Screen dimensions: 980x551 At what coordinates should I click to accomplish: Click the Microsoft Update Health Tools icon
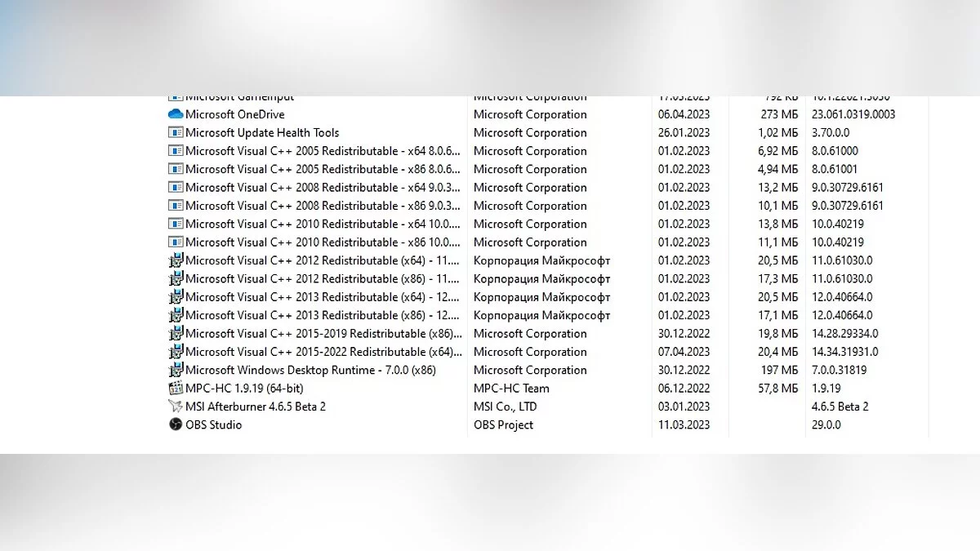pos(176,132)
